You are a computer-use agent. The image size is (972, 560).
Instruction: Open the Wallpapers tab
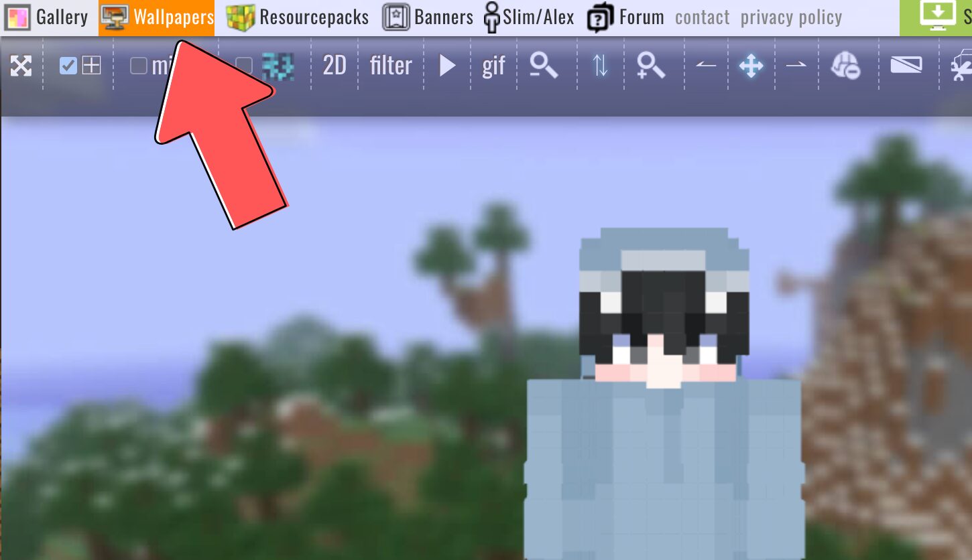pos(157,18)
